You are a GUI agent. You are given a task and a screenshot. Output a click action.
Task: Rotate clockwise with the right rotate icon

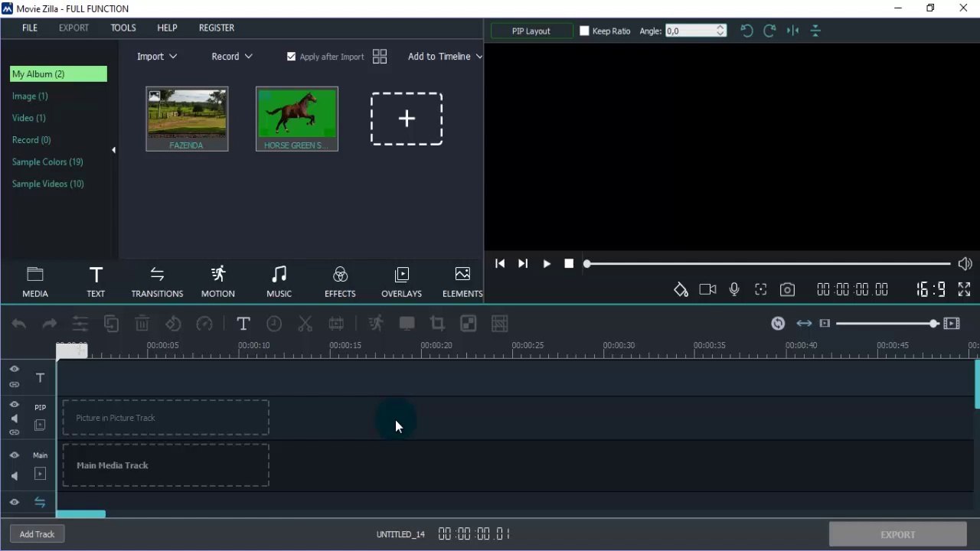769,31
